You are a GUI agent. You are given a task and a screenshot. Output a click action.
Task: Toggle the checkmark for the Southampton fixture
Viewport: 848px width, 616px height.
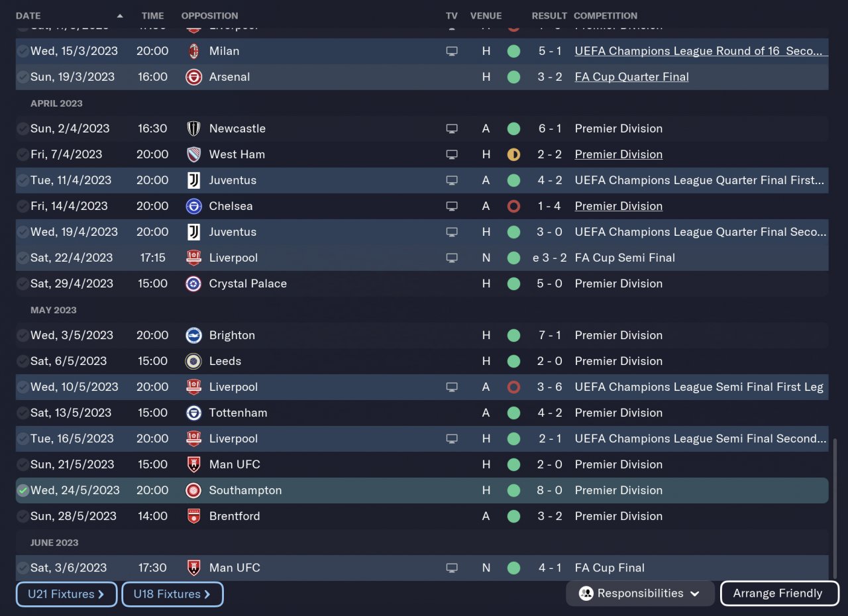[23, 490]
